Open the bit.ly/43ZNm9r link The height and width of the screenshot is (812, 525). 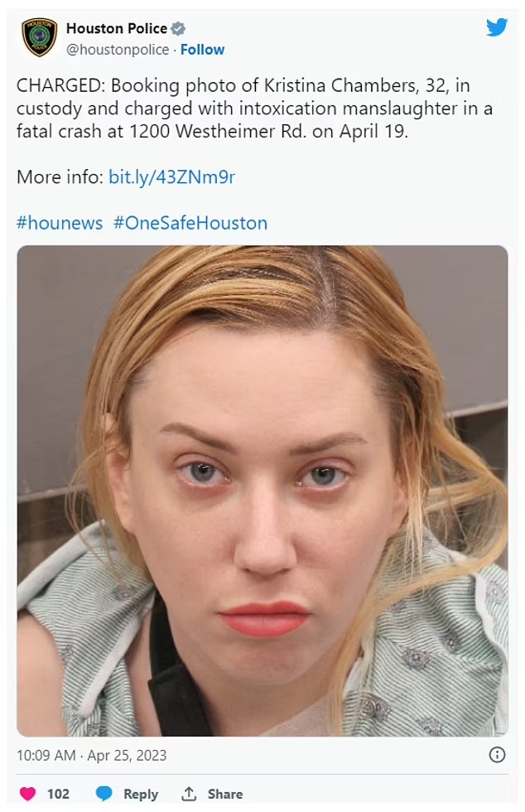(172, 177)
